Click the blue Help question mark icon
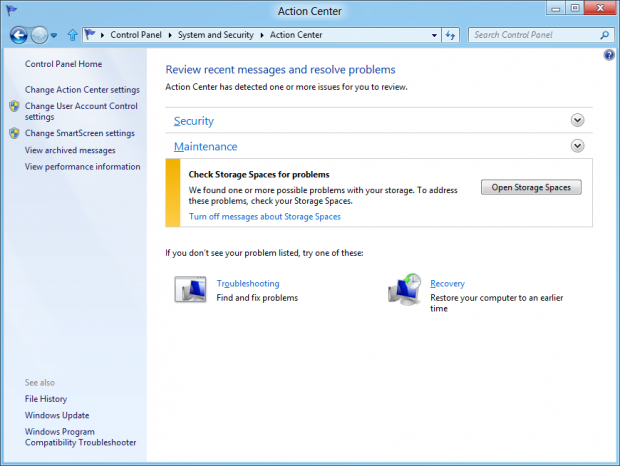 (609, 55)
